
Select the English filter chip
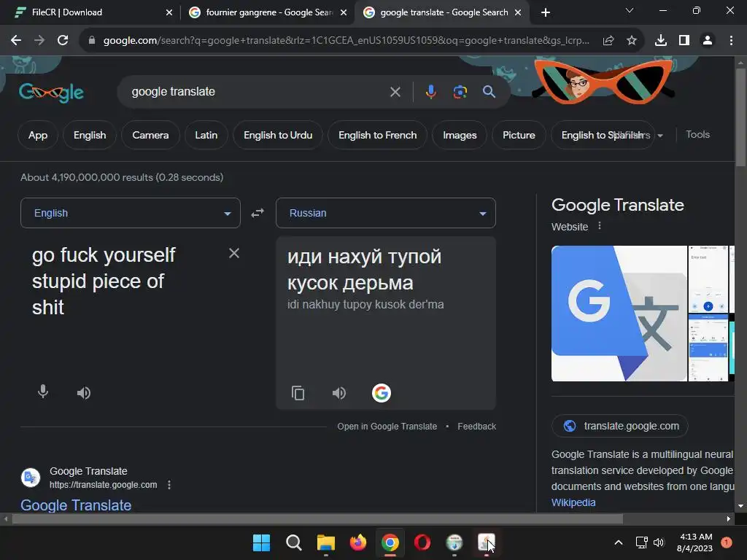(x=90, y=135)
